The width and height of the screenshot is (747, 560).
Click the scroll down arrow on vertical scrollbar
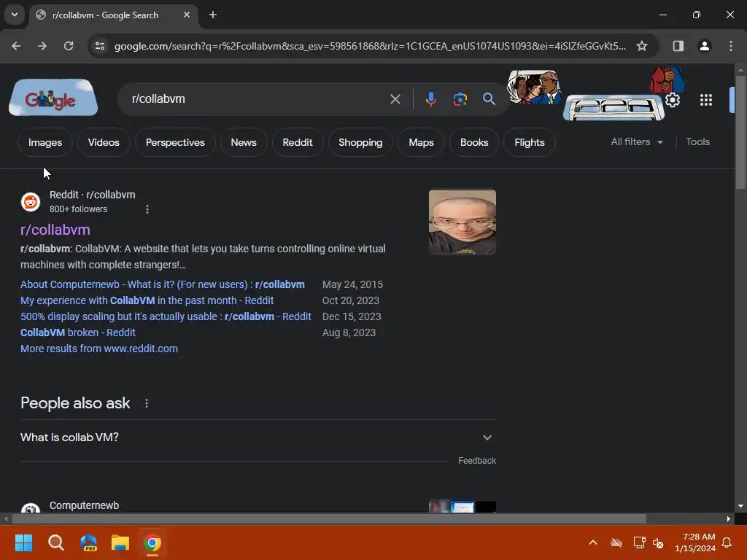(x=740, y=506)
